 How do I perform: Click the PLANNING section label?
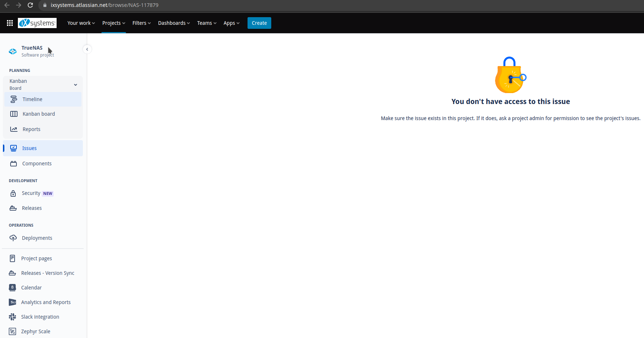point(20,70)
